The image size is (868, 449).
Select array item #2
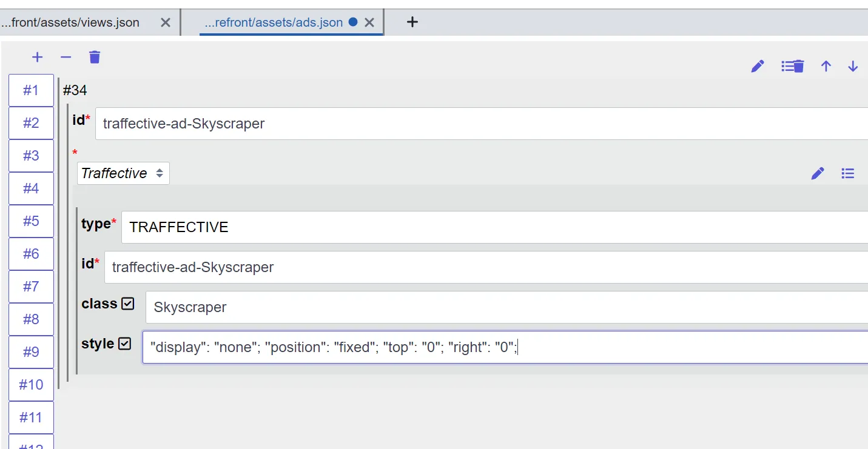click(31, 123)
